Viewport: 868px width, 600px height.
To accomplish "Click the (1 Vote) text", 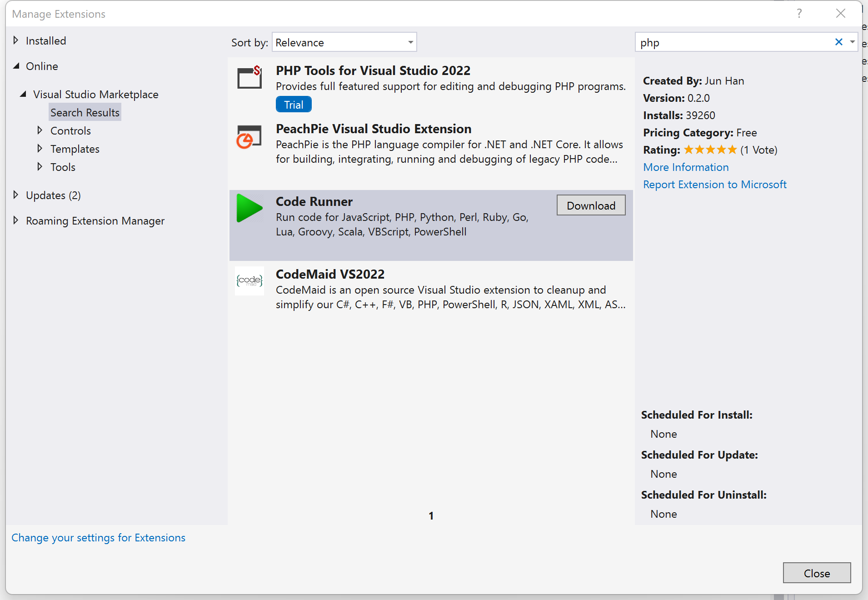I will click(x=758, y=150).
